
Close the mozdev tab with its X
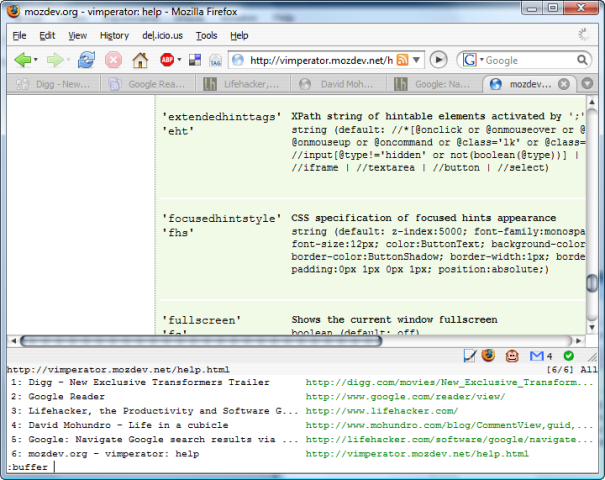coord(564,84)
